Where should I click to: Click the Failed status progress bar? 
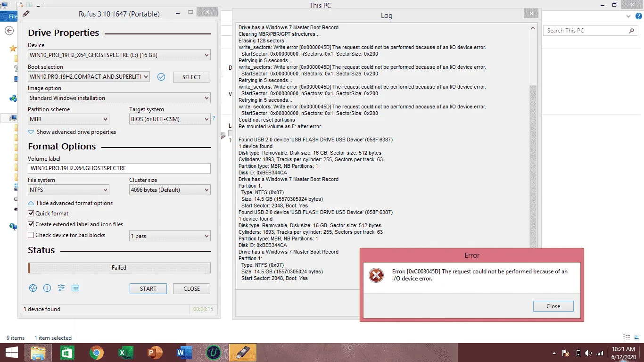tap(119, 268)
